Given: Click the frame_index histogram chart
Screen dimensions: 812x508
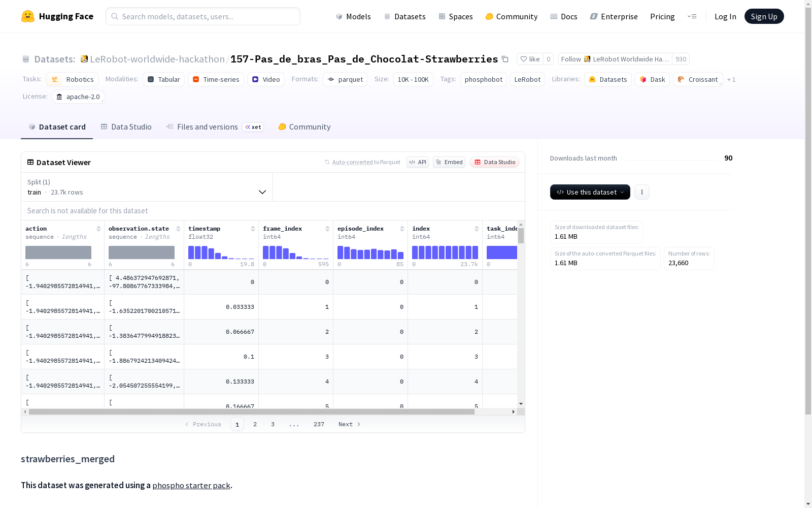Looking at the screenshot, I should [x=295, y=252].
